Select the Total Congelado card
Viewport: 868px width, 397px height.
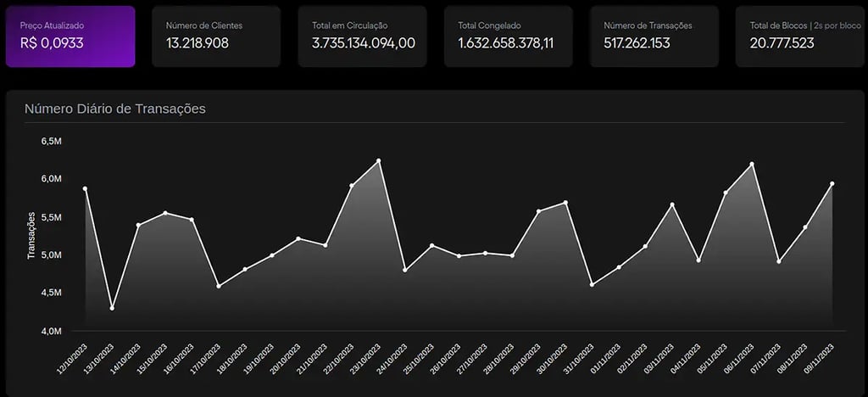[x=509, y=36]
